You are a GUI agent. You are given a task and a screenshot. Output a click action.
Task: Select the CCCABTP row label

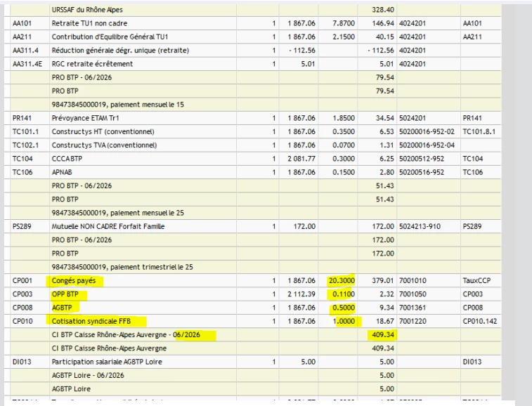pos(67,159)
